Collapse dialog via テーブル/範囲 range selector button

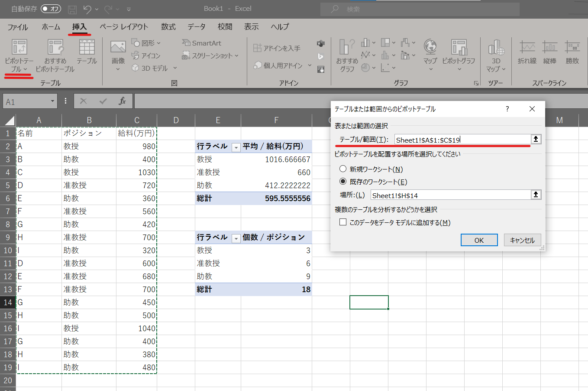536,139
